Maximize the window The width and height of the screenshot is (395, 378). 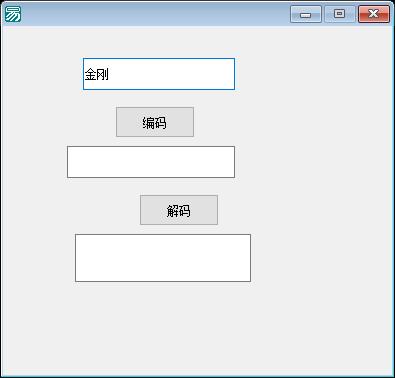(x=340, y=14)
